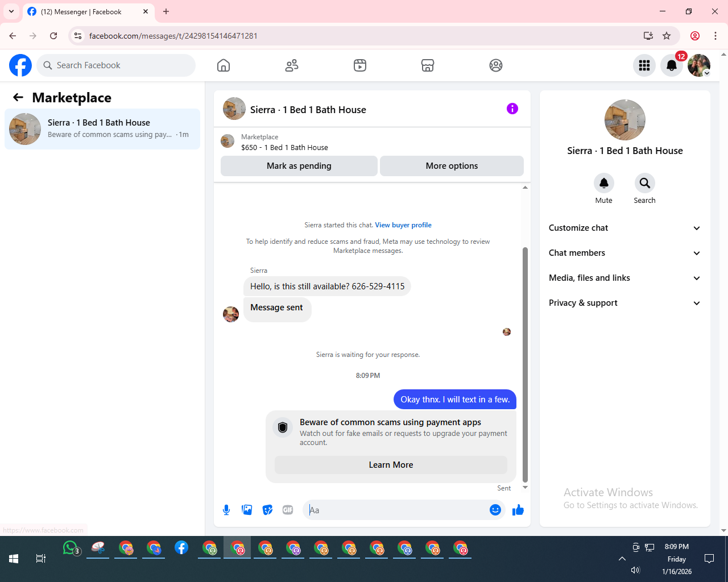Viewport: 728px width, 582px height.
Task: Open conversation information purple icon
Action: point(512,109)
